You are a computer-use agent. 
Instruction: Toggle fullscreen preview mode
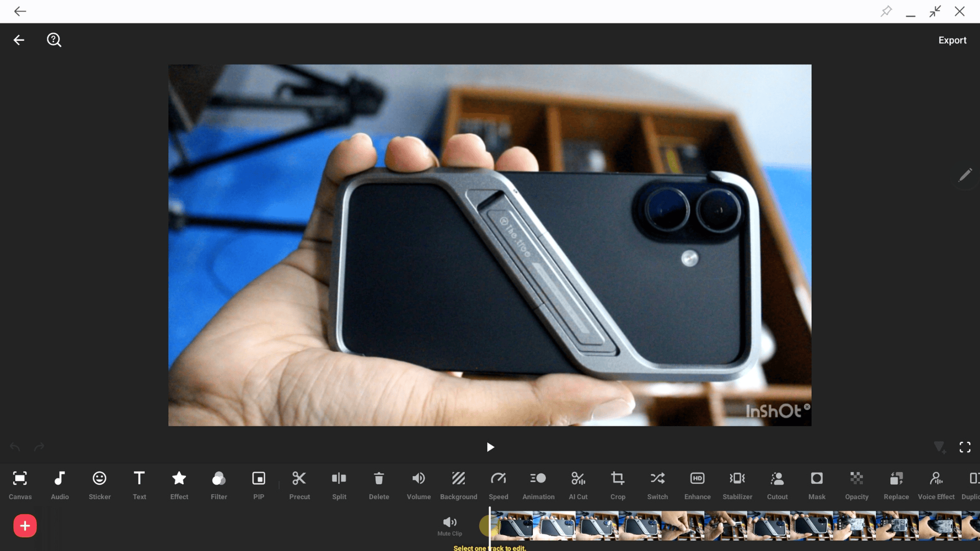click(x=965, y=447)
